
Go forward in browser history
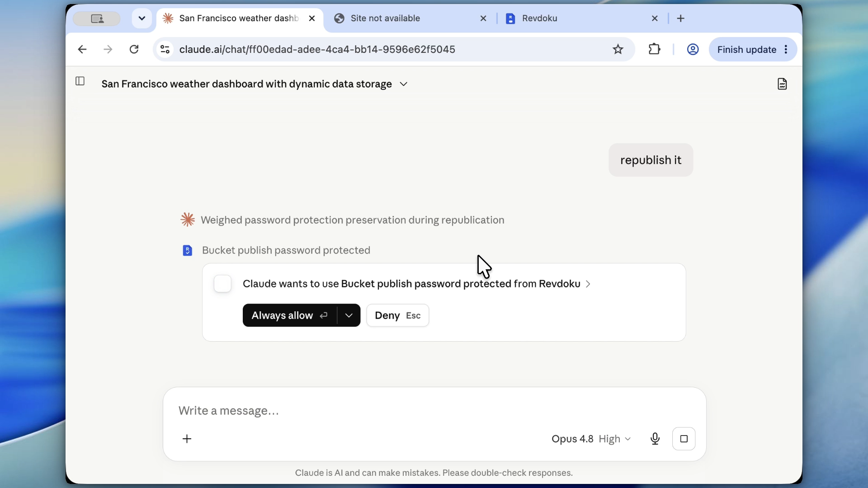[108, 49]
